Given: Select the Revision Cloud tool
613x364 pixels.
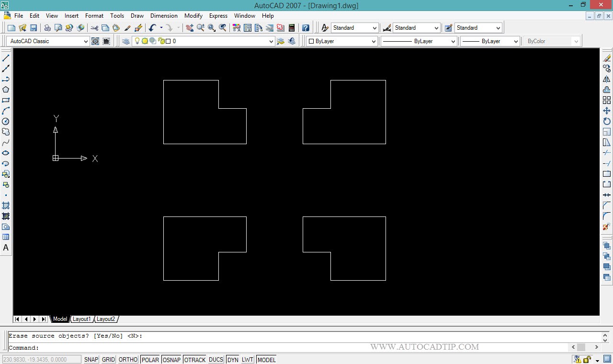Looking at the screenshot, I should 6,132.
